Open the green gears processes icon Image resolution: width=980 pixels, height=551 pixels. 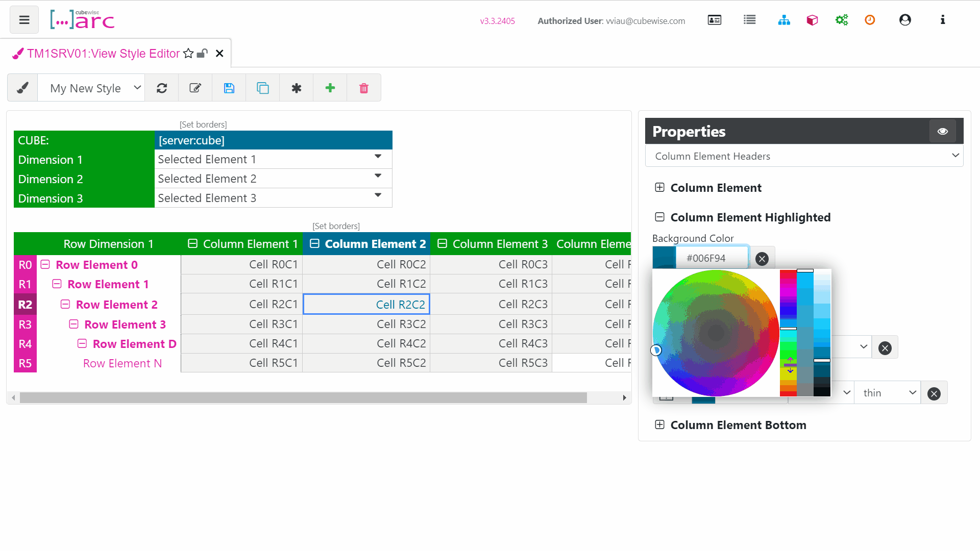pyautogui.click(x=841, y=20)
